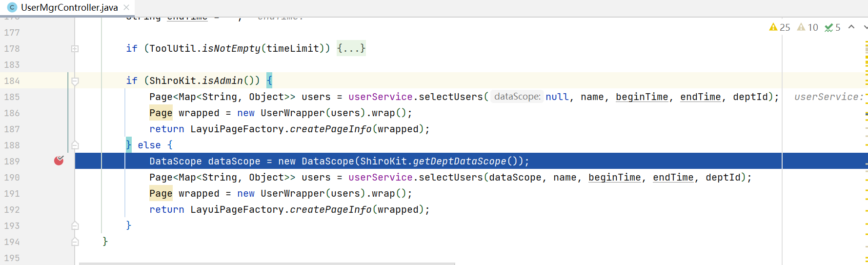Close the UserMgrController.java tab
Screen dimensions: 868x265
tap(126, 7)
